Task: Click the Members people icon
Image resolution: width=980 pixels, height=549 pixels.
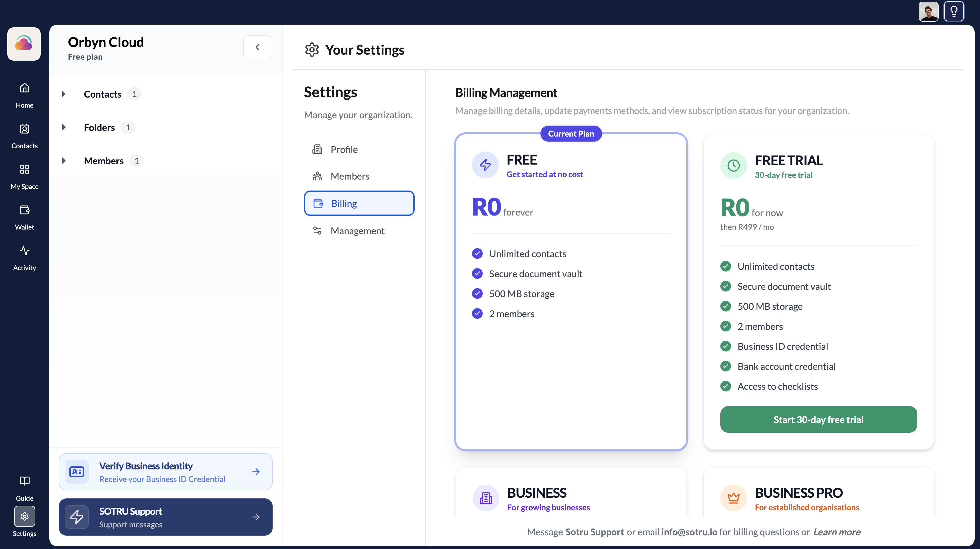Action: point(317,176)
